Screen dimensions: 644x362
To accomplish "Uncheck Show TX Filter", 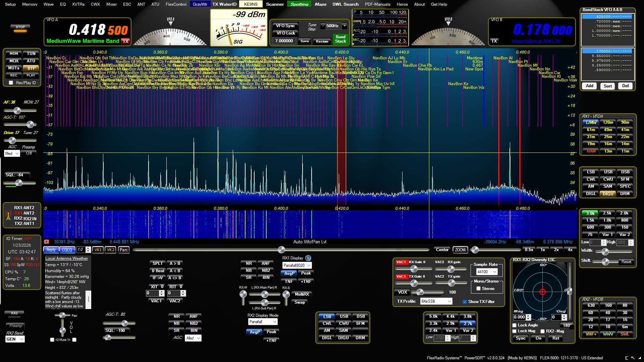I will click(x=465, y=302).
